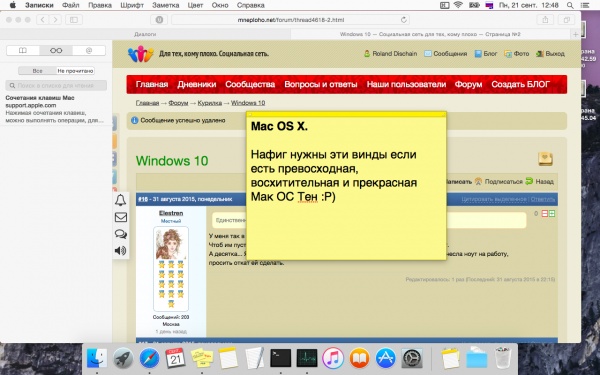The width and height of the screenshot is (600, 375).
Task: Open System Preferences gear icon in Dock
Action: [x=412, y=358]
